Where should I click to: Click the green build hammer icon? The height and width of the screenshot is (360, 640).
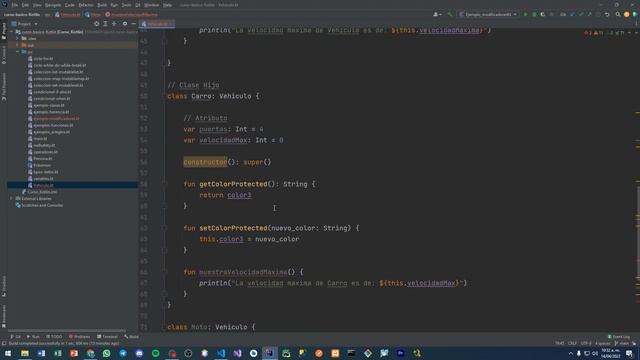[x=450, y=14]
